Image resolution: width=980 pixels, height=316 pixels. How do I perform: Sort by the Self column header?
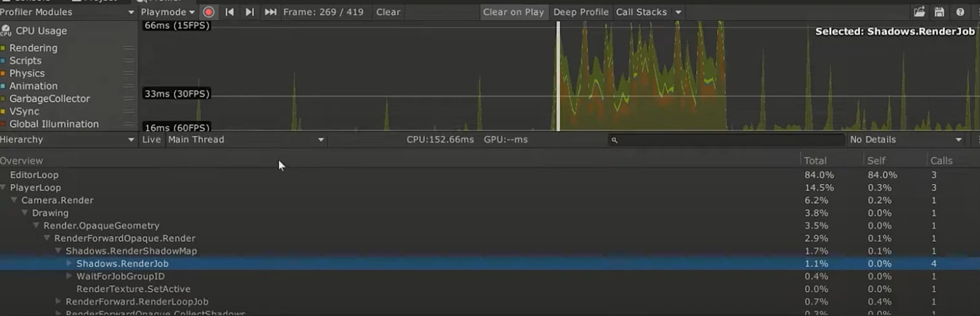(x=895, y=161)
